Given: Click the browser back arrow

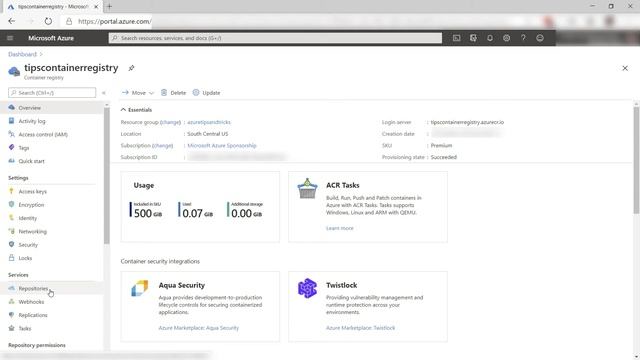Looking at the screenshot, I should point(11,21).
